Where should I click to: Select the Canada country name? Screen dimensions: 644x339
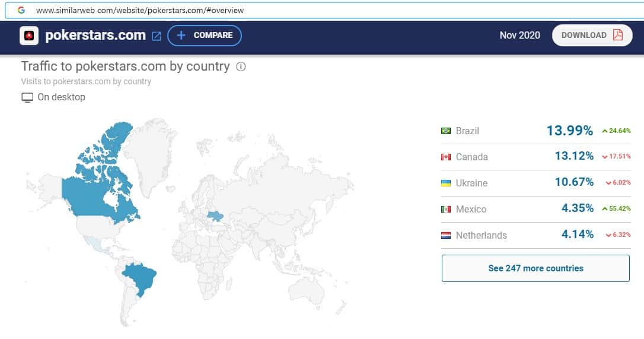click(472, 157)
